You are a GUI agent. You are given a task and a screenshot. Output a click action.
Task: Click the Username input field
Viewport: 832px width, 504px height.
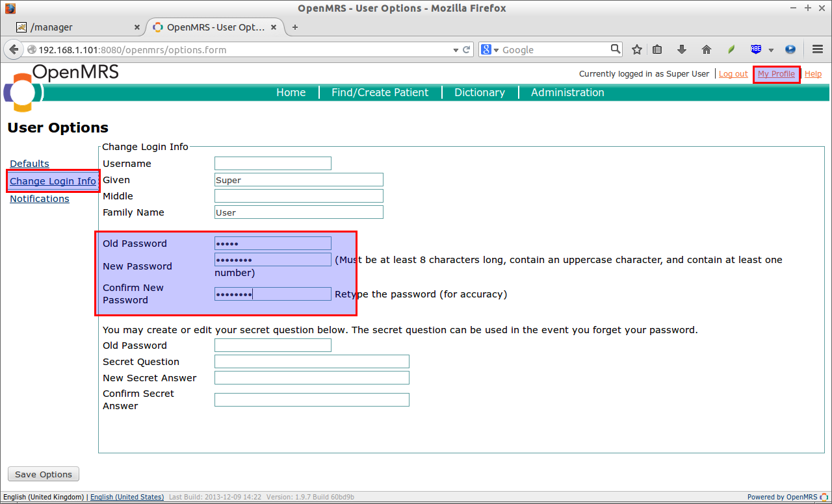(x=273, y=163)
